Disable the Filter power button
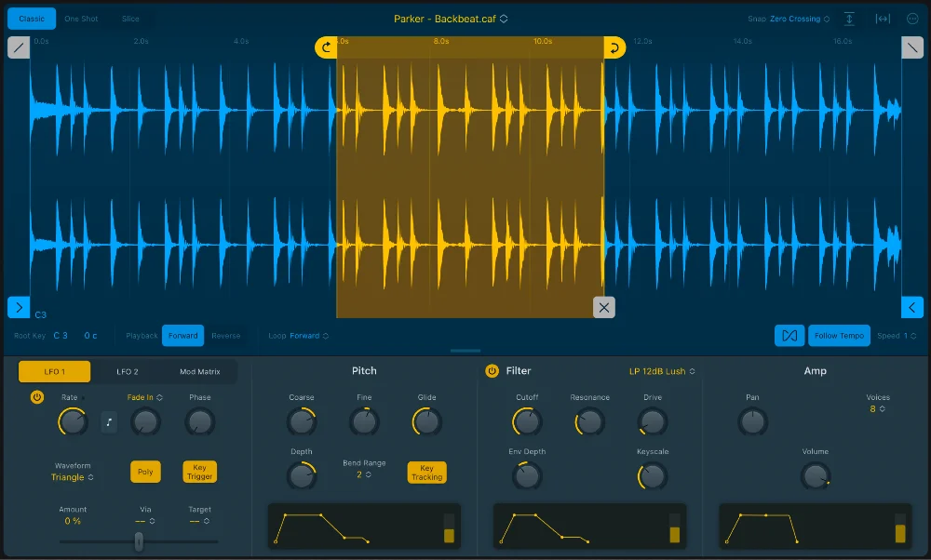The height and width of the screenshot is (560, 931). (492, 371)
